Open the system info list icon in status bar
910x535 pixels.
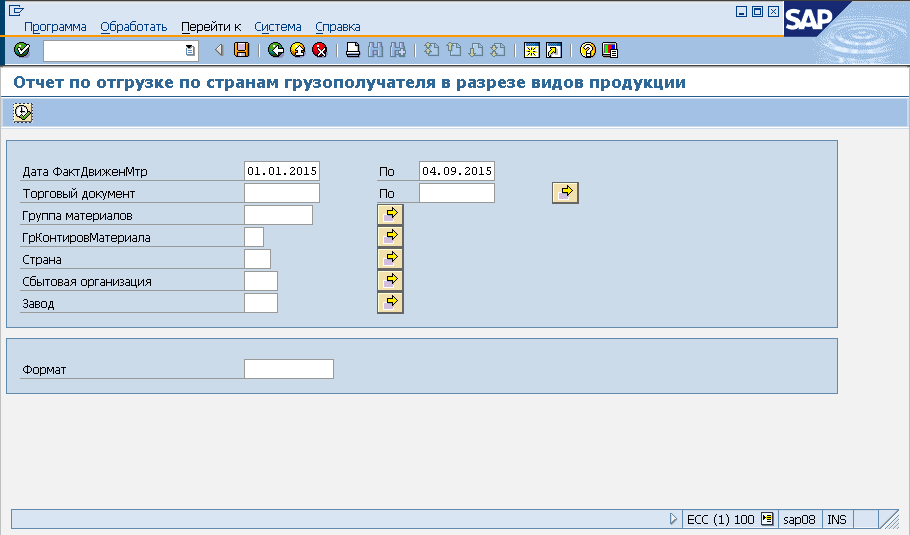pyautogui.click(x=767, y=519)
